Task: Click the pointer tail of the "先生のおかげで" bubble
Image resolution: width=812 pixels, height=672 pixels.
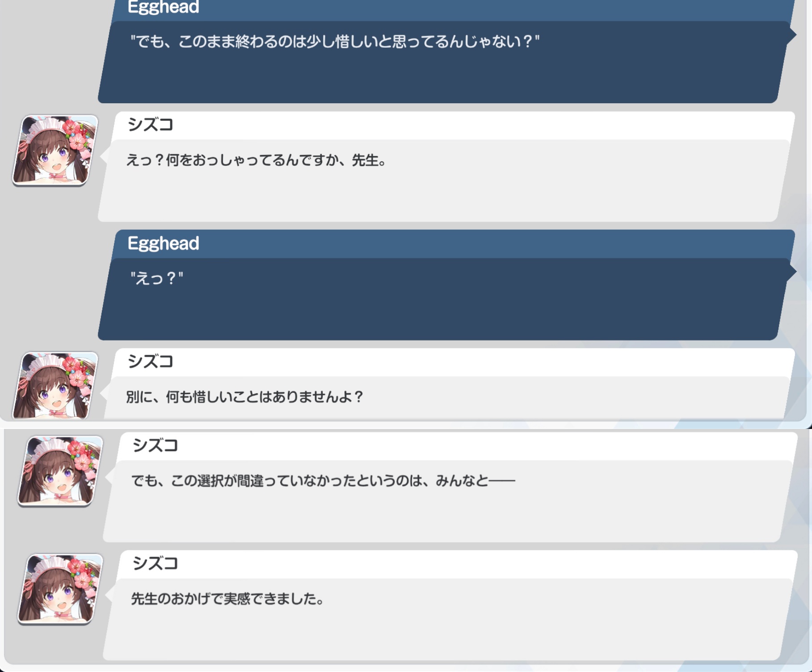Action: (x=109, y=595)
